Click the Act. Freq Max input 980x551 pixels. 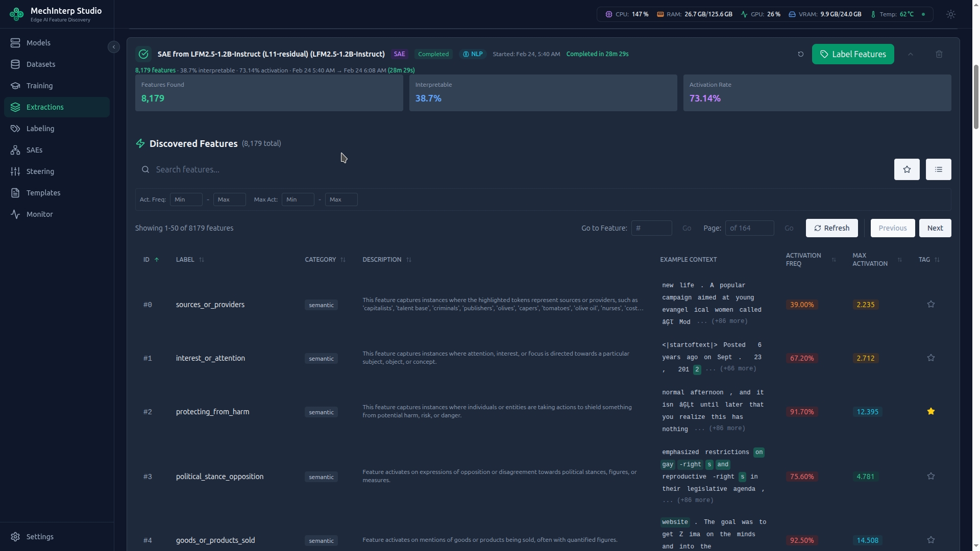[x=229, y=199]
